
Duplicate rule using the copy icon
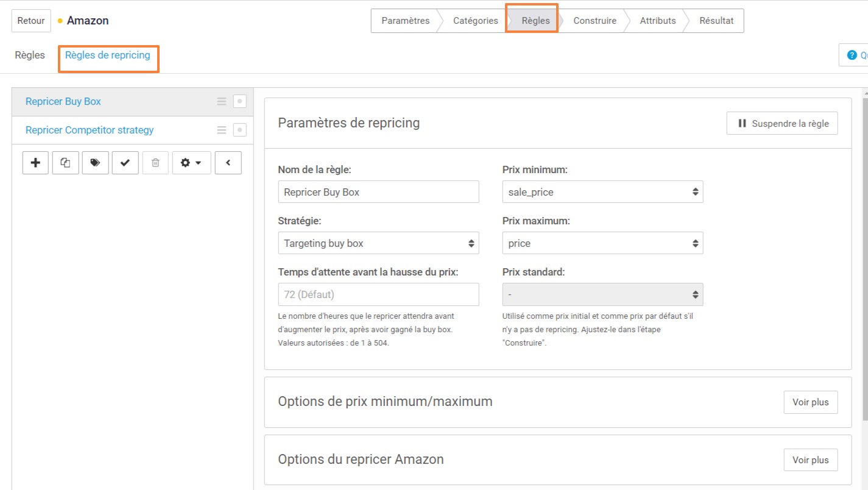pos(65,163)
